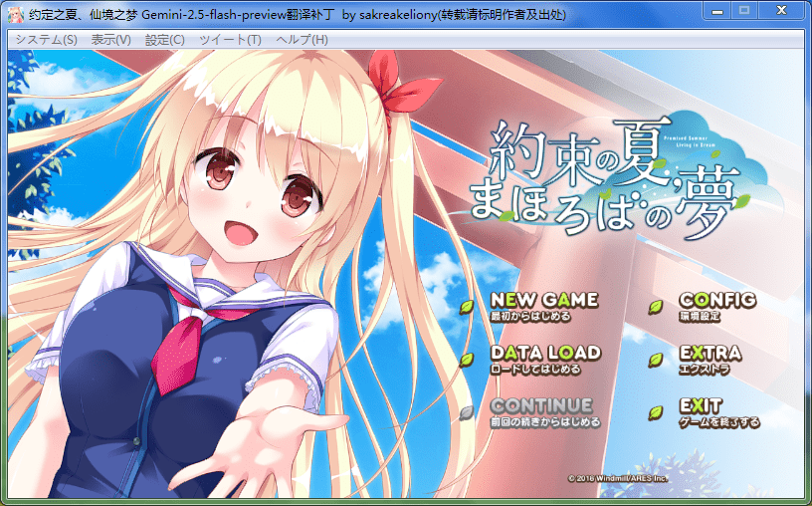This screenshot has height=506, width=812.
Task: Open the ヘルプ(H) menu
Action: (302, 40)
